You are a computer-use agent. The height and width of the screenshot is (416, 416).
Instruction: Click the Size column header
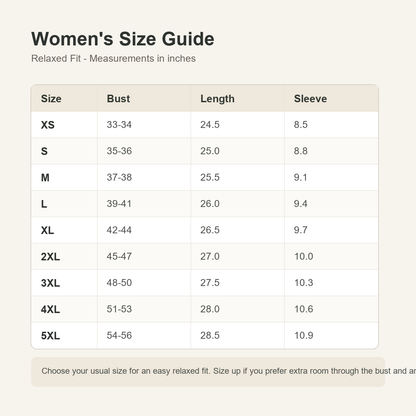pos(51,99)
